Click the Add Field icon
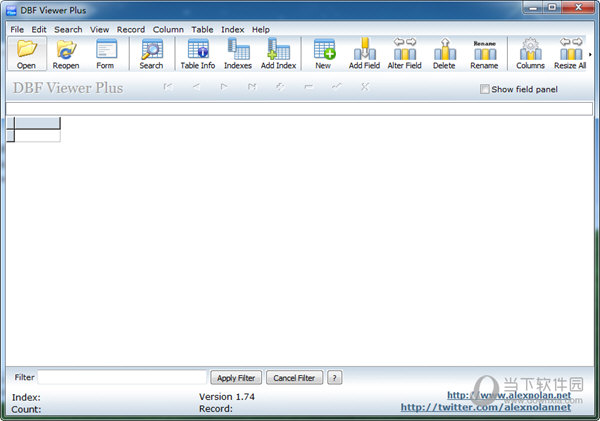The image size is (600, 421). (364, 54)
